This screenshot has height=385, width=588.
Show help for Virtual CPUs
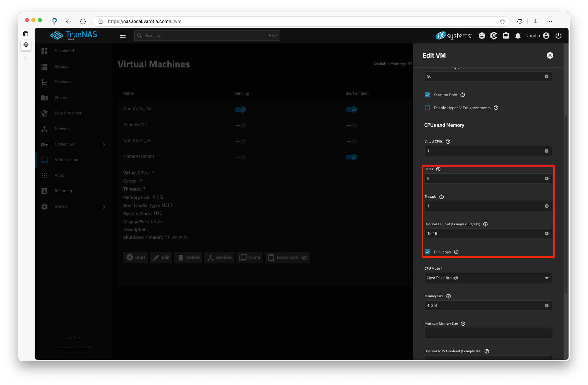(x=448, y=142)
